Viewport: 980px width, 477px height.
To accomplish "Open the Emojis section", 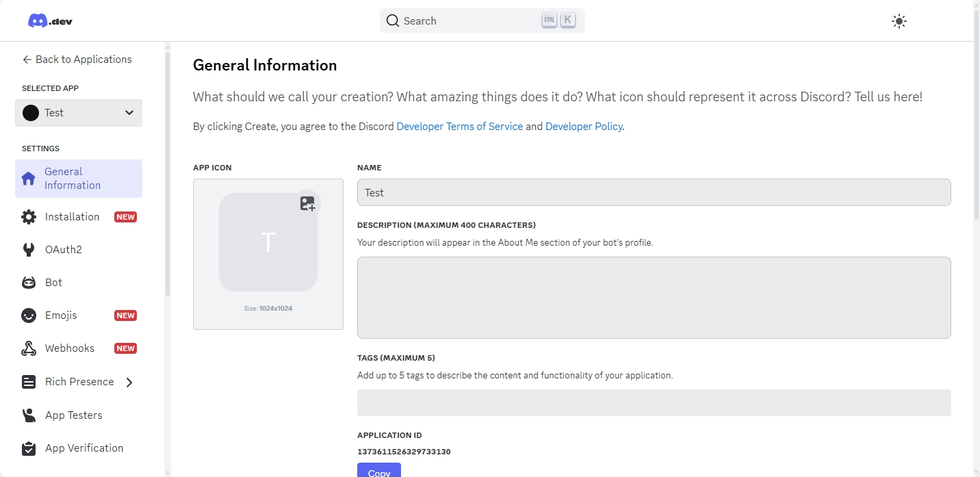I will click(79, 315).
